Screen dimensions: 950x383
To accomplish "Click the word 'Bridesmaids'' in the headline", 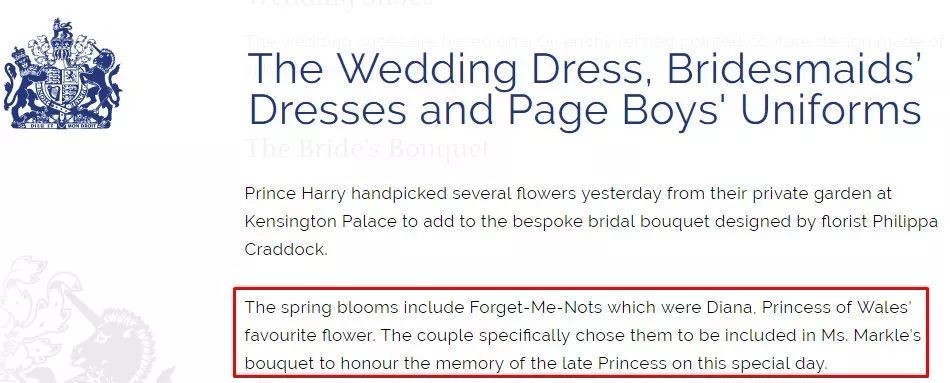I will pos(794,68).
